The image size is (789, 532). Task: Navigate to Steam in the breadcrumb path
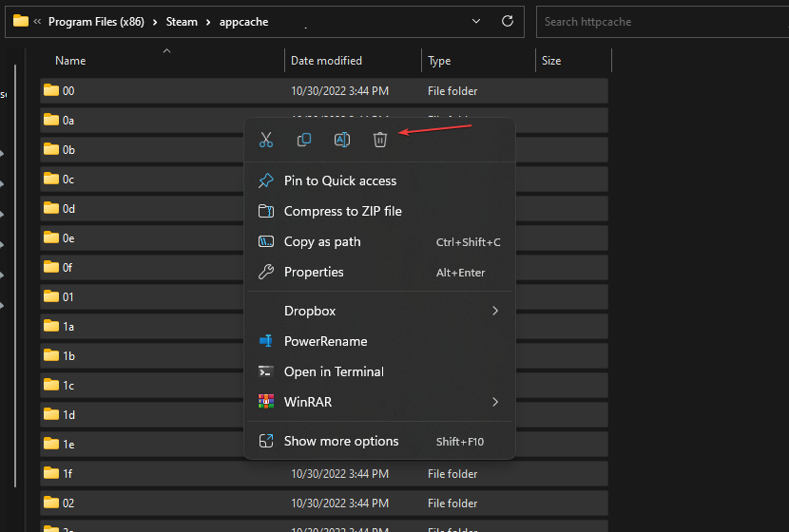tap(183, 21)
